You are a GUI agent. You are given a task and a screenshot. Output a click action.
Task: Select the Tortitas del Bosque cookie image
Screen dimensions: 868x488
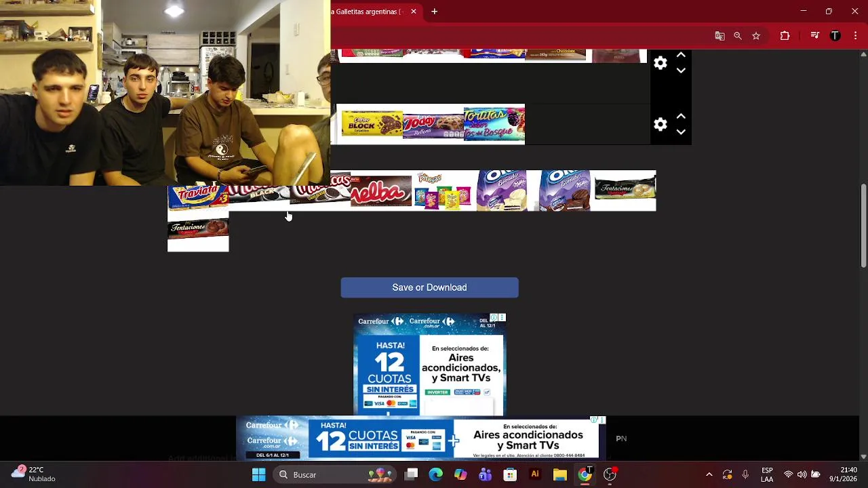(x=494, y=124)
